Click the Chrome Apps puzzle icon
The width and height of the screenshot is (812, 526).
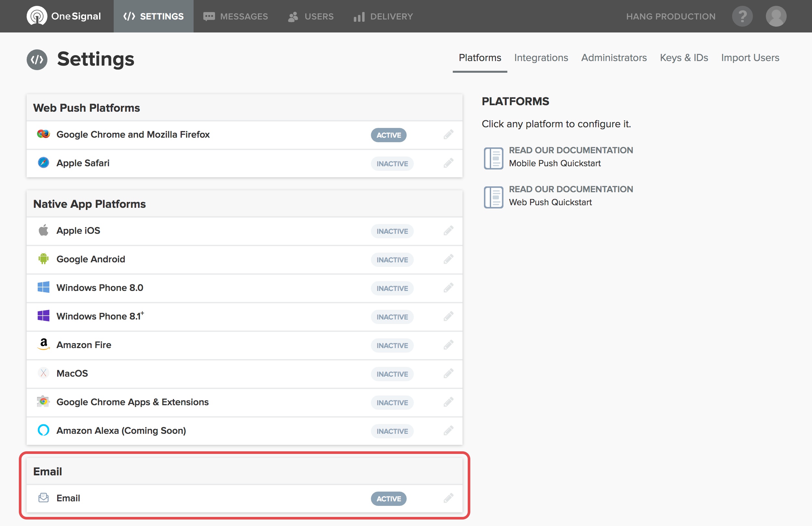(x=43, y=402)
